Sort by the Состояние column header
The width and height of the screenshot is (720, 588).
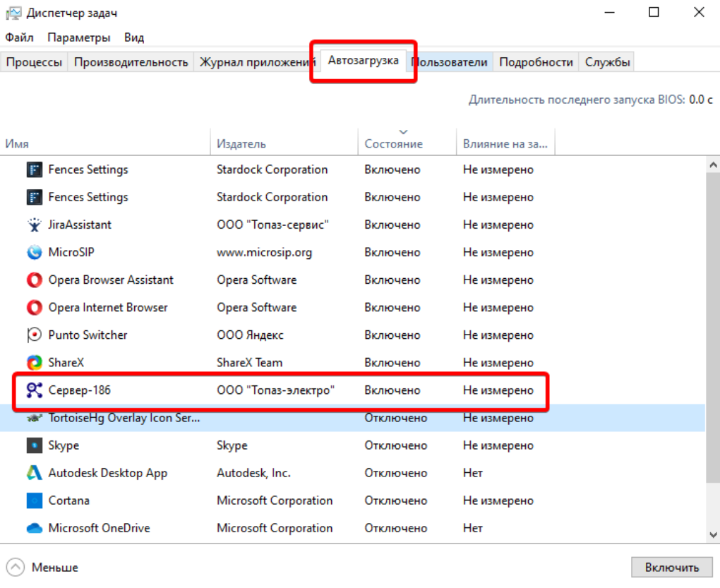[x=407, y=144]
